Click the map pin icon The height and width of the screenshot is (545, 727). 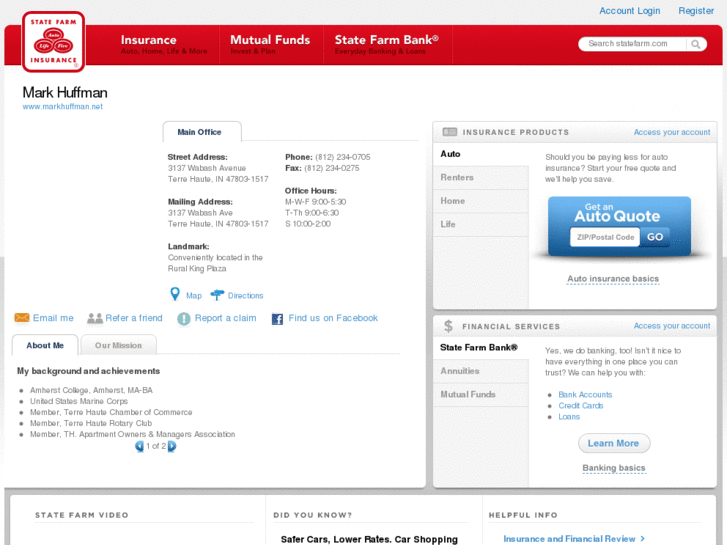(x=175, y=294)
